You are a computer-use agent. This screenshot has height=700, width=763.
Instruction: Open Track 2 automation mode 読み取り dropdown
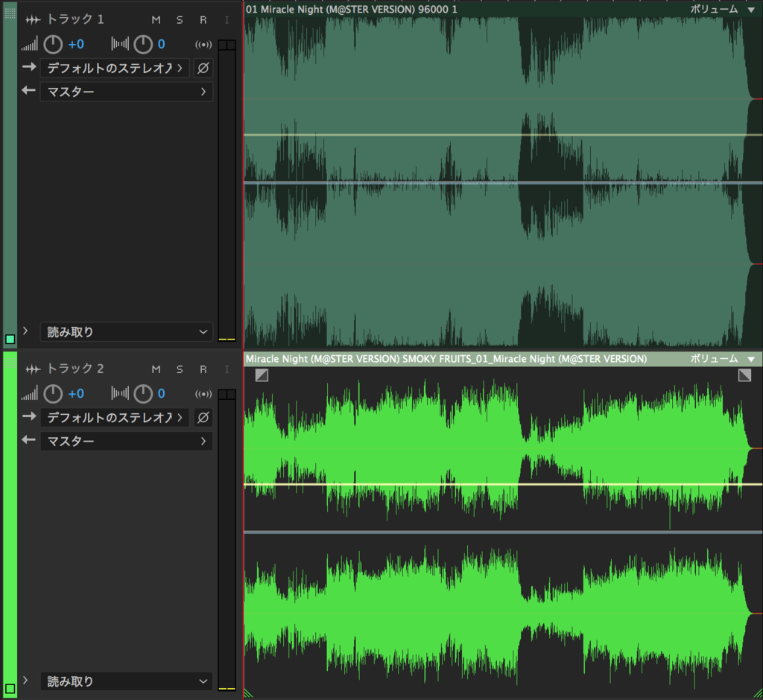click(x=127, y=681)
